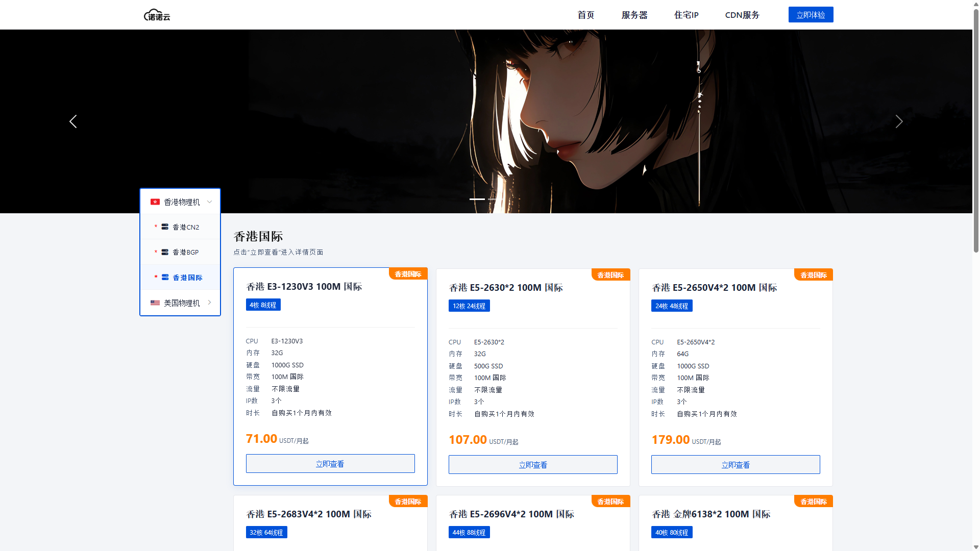Click the hero banner image

[x=486, y=121]
